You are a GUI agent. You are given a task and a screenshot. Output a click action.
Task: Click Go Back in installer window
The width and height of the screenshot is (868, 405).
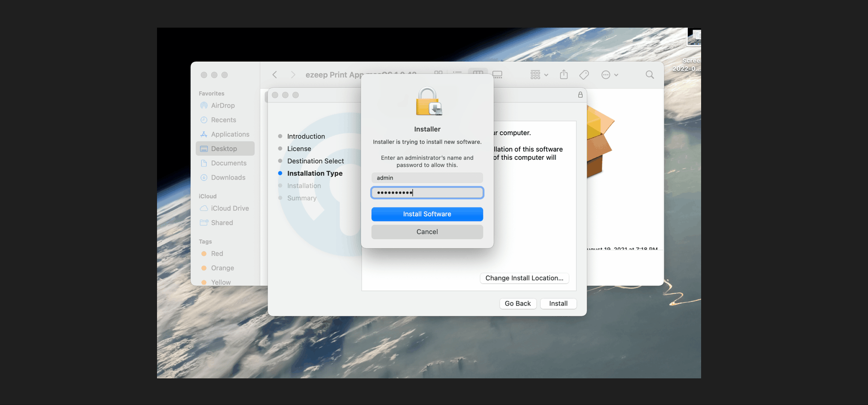(x=518, y=303)
